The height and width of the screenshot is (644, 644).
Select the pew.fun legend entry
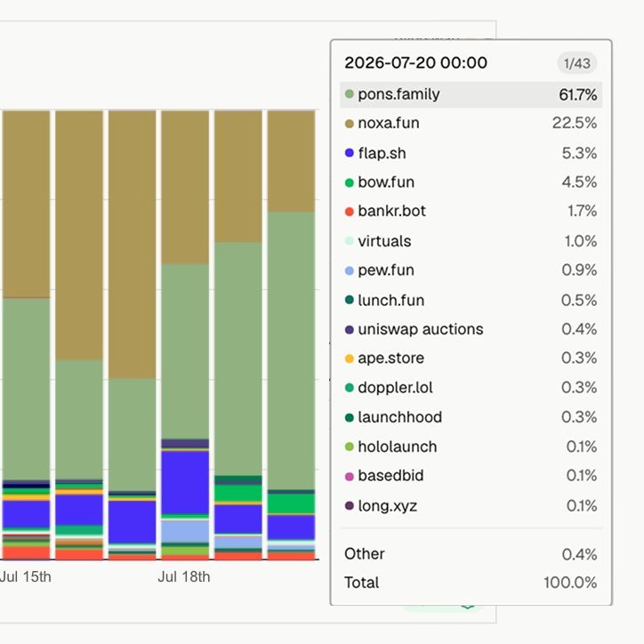tap(471, 270)
